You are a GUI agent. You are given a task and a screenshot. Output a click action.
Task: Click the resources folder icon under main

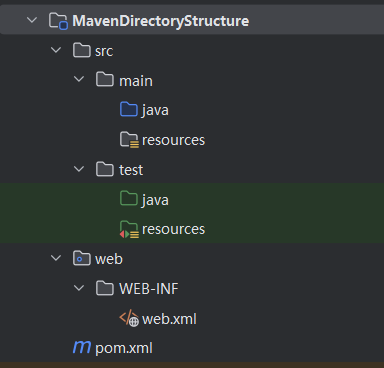pos(129,140)
